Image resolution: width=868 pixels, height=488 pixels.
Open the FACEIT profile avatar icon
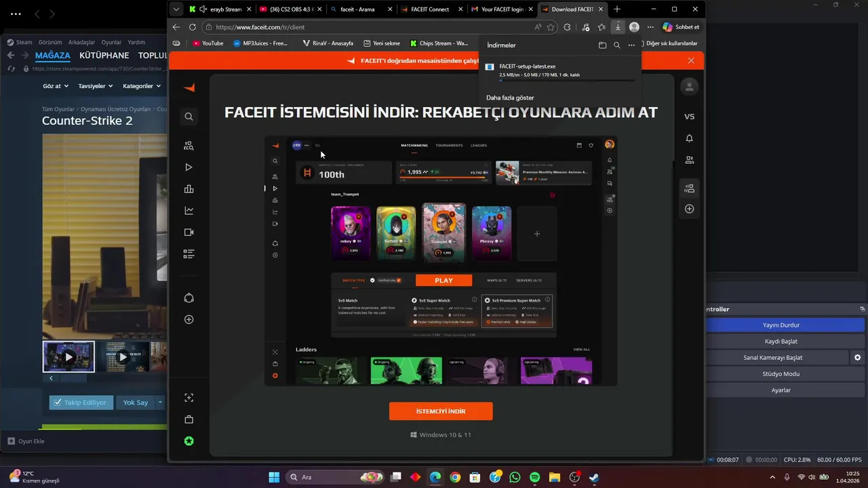690,87
